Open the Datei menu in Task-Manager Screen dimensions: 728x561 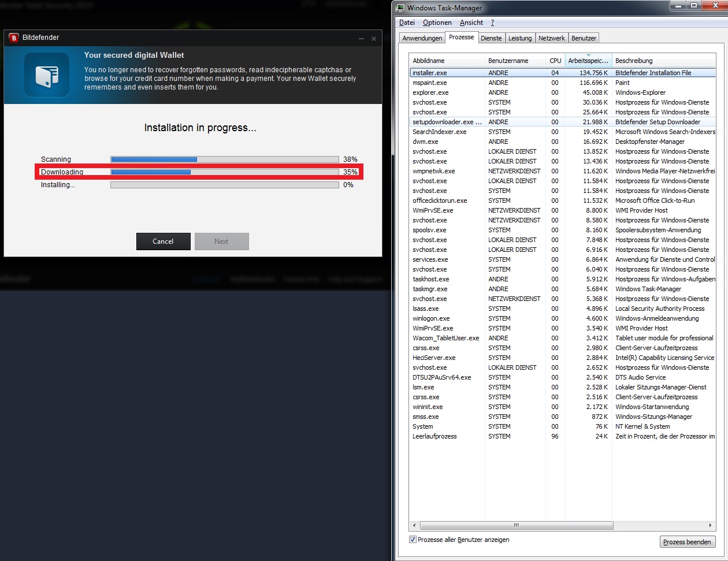[x=407, y=23]
